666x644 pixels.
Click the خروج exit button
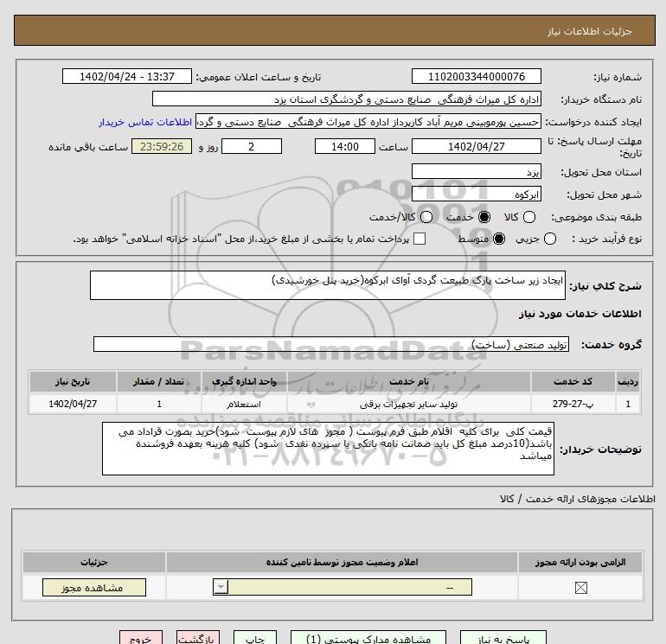(x=141, y=638)
